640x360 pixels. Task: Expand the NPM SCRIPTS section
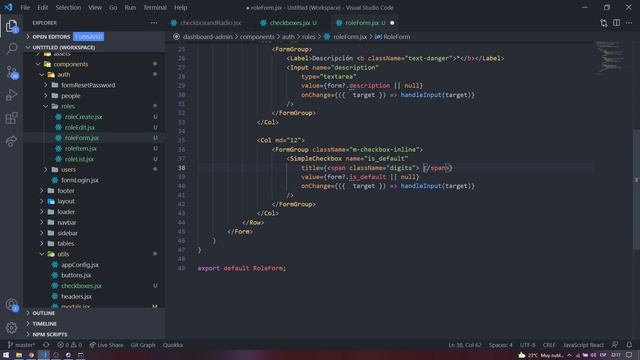click(x=50, y=334)
